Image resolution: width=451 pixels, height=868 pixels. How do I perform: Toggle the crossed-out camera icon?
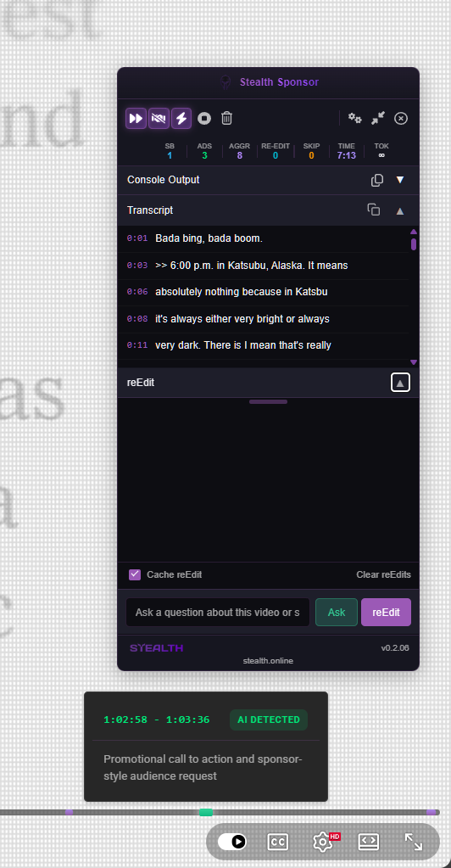pyautogui.click(x=159, y=119)
